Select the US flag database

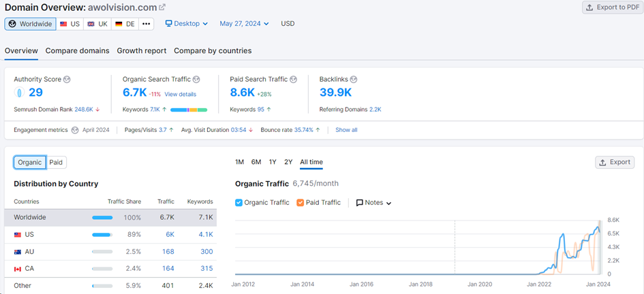[x=70, y=24]
